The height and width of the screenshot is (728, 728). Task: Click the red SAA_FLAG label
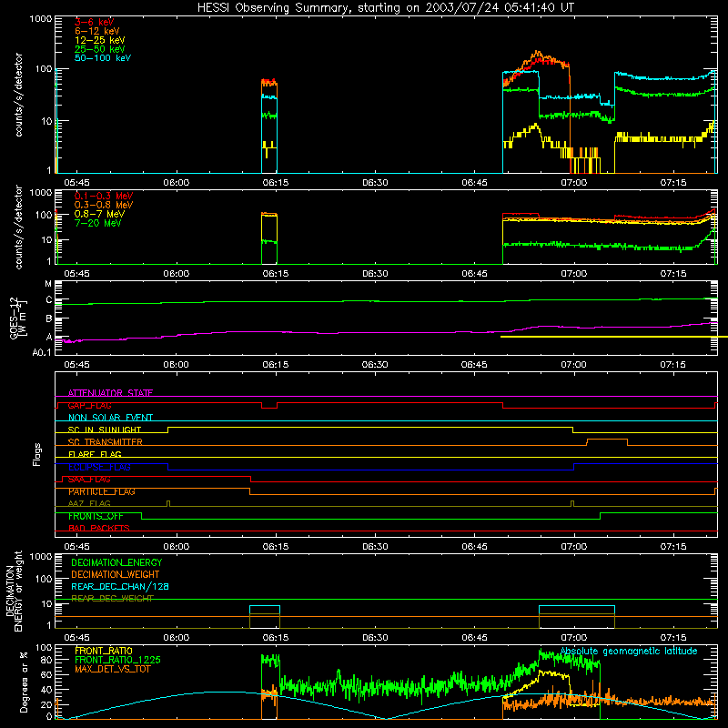pyautogui.click(x=89, y=480)
